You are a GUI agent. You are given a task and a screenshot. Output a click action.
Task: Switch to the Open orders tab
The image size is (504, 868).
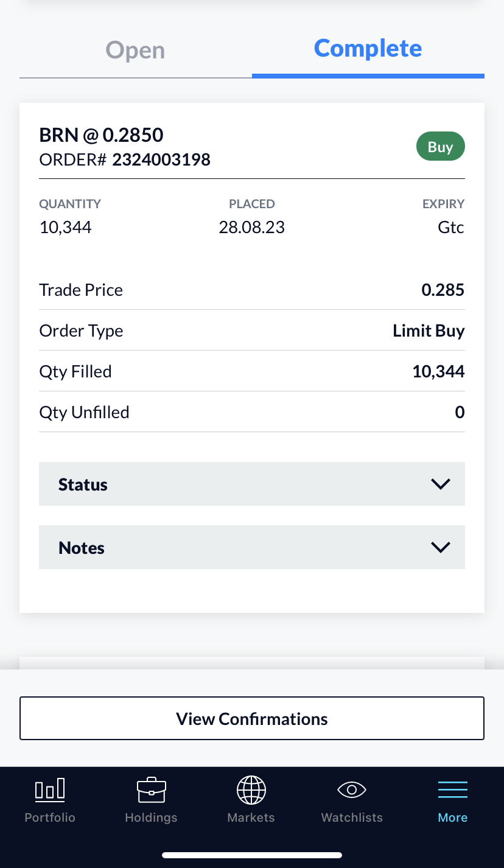point(135,50)
